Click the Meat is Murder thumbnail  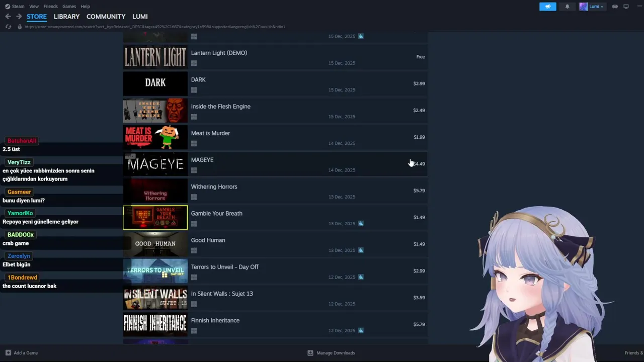point(155,137)
